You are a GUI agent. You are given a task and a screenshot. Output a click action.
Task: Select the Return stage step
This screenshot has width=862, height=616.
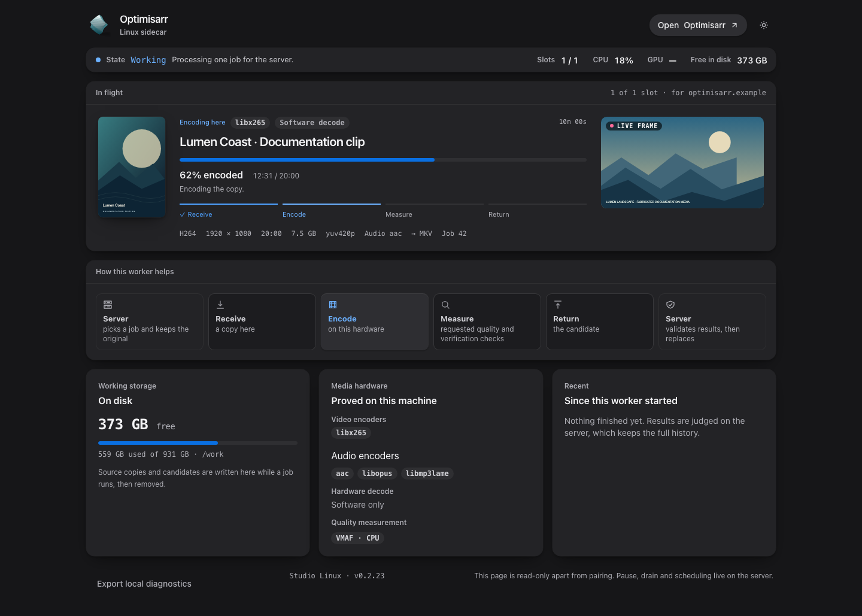coord(538,211)
